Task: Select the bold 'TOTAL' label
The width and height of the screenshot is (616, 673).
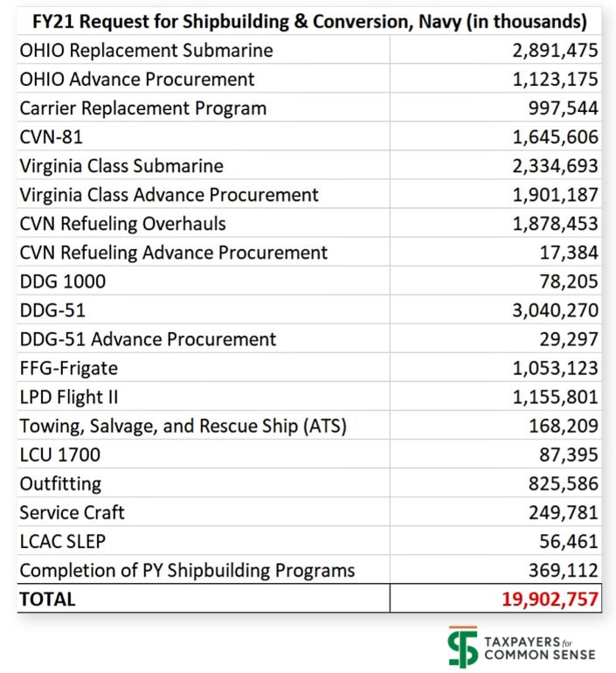Action: coord(47,600)
